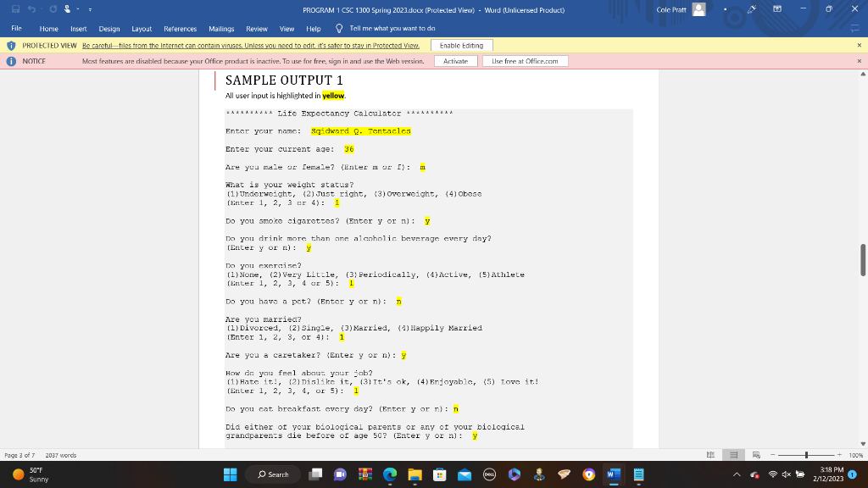Switch to Print Layout view icon
Image resolution: width=868 pixels, height=488 pixels.
coord(733,455)
